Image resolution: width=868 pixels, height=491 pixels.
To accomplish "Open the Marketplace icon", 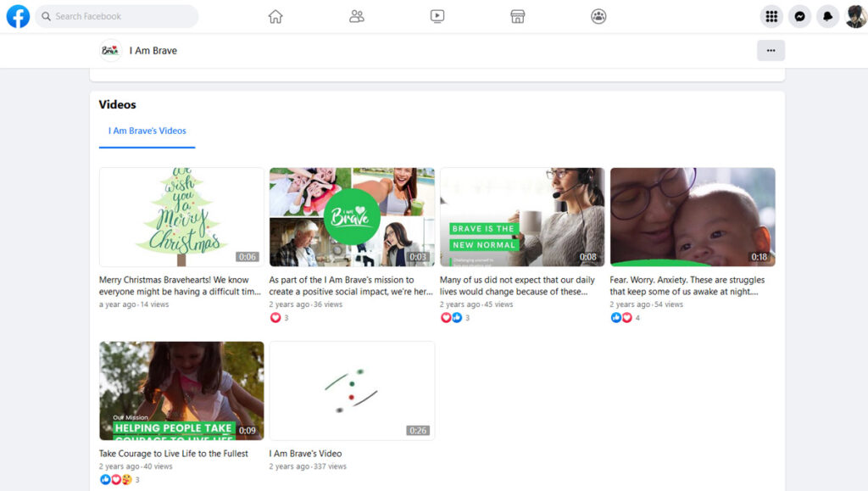I will (x=518, y=16).
